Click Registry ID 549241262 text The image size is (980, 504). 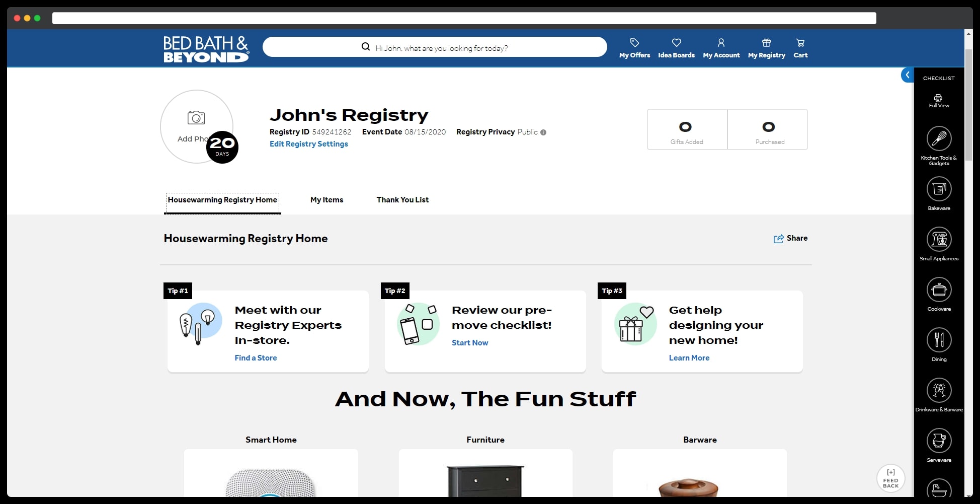coord(310,132)
